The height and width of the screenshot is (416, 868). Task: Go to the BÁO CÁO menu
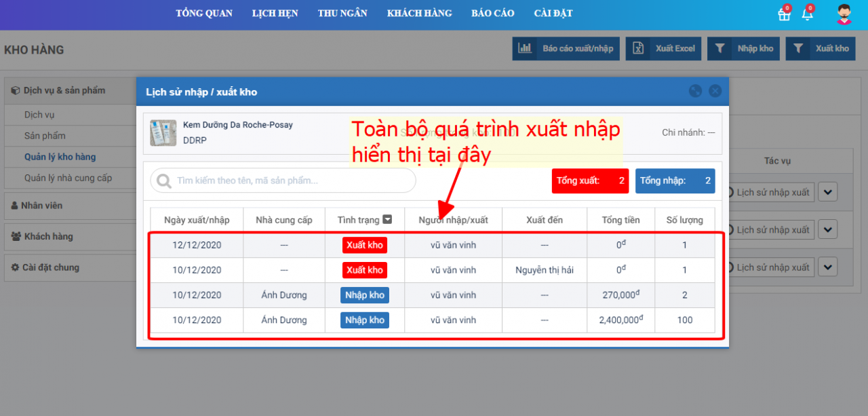coord(493,14)
